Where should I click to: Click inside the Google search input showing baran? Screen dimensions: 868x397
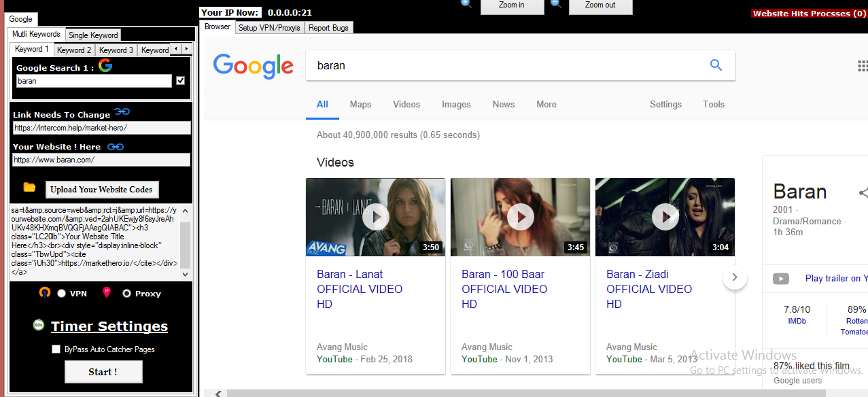point(476,65)
